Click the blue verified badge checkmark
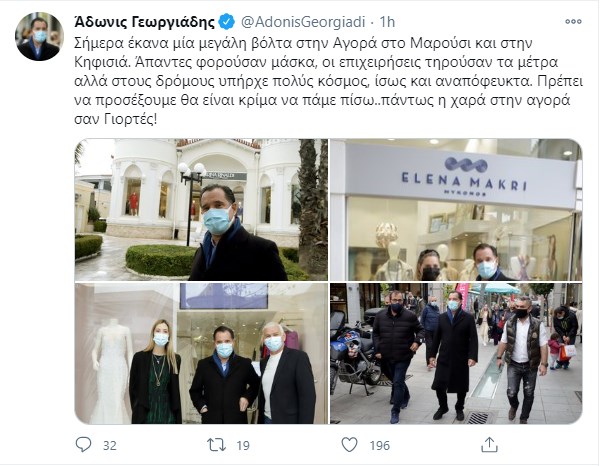The image size is (605, 466). coord(226,22)
